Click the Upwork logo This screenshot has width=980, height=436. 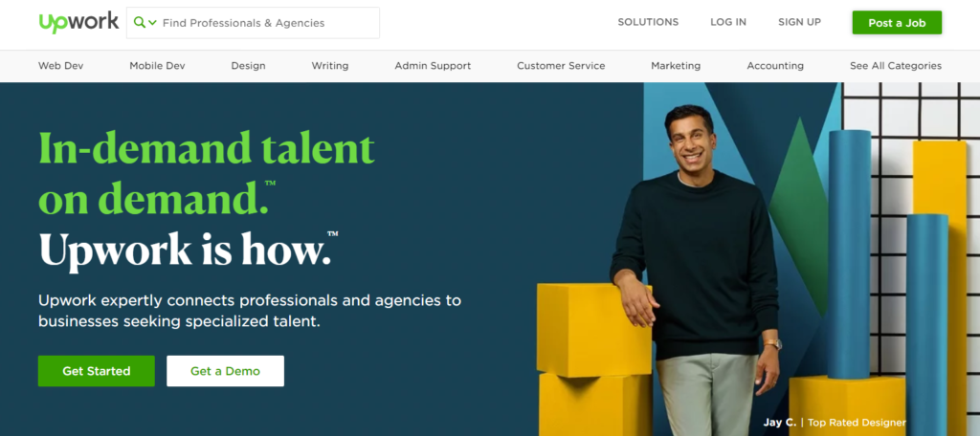78,23
